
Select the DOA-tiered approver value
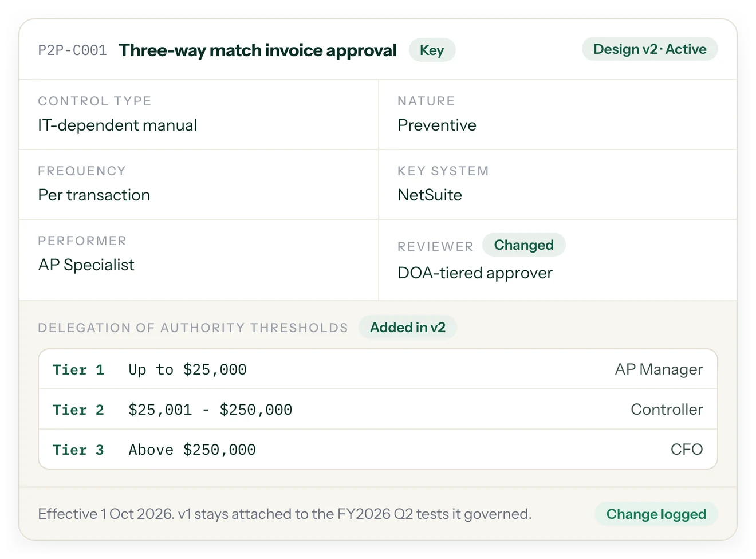(x=475, y=273)
